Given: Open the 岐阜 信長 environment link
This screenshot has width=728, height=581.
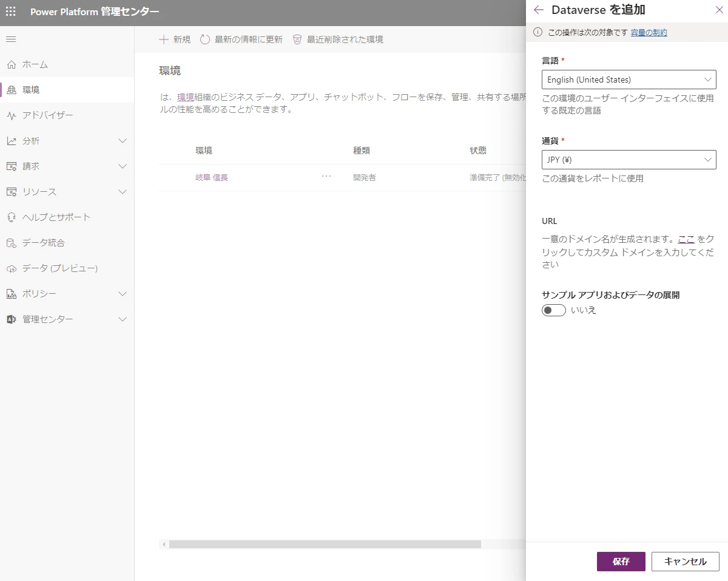Looking at the screenshot, I should [212, 178].
